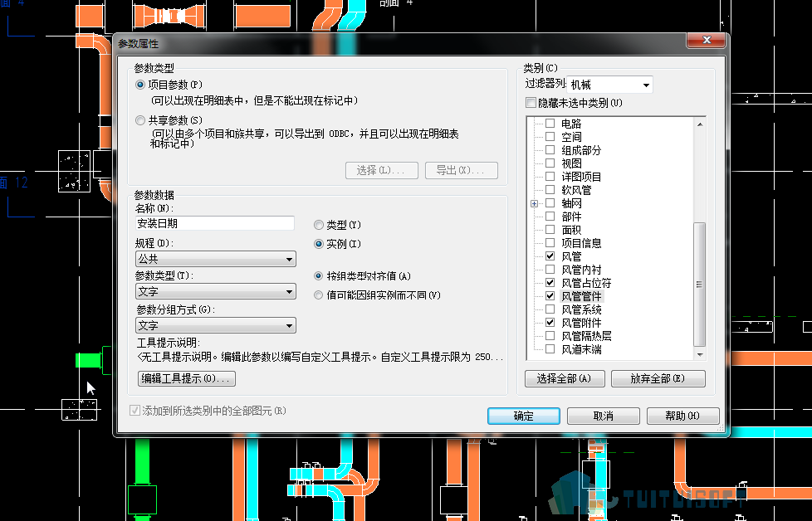Select the 项目参数 radio button
The image size is (812, 521).
pyautogui.click(x=139, y=85)
